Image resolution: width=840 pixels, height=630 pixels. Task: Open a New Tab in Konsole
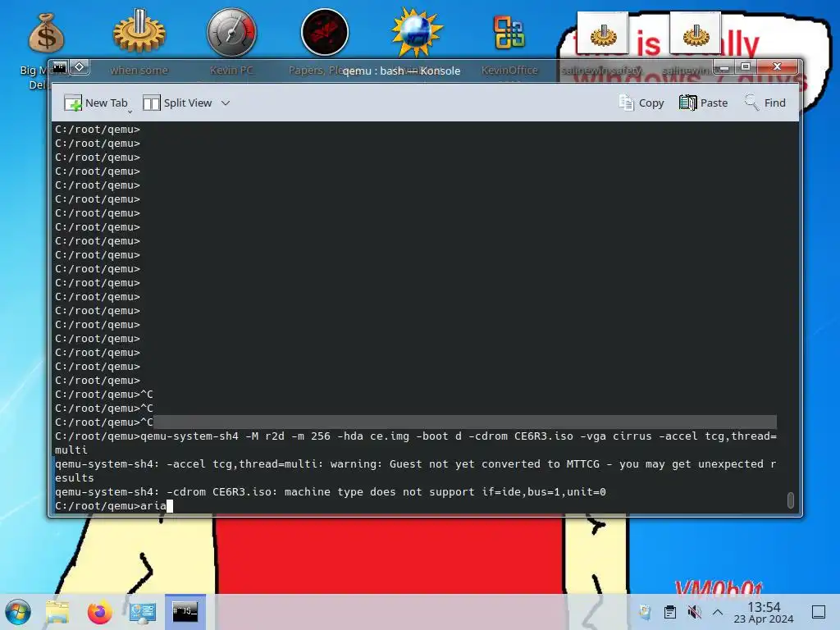pos(95,103)
